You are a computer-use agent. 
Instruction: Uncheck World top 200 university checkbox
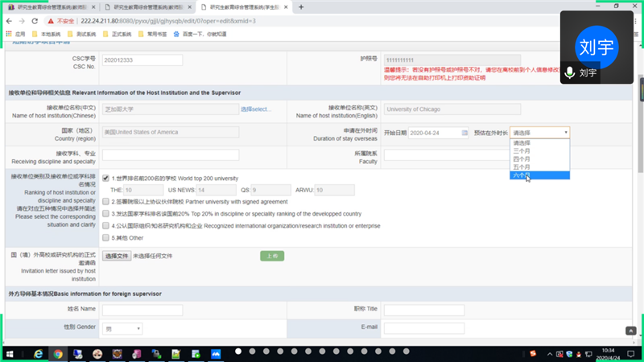[105, 178]
